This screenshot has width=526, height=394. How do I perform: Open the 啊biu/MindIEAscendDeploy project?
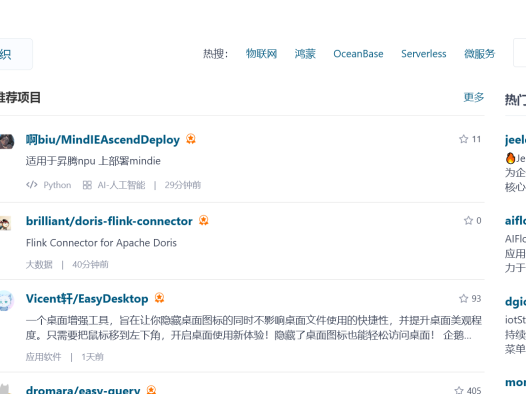pyautogui.click(x=103, y=139)
